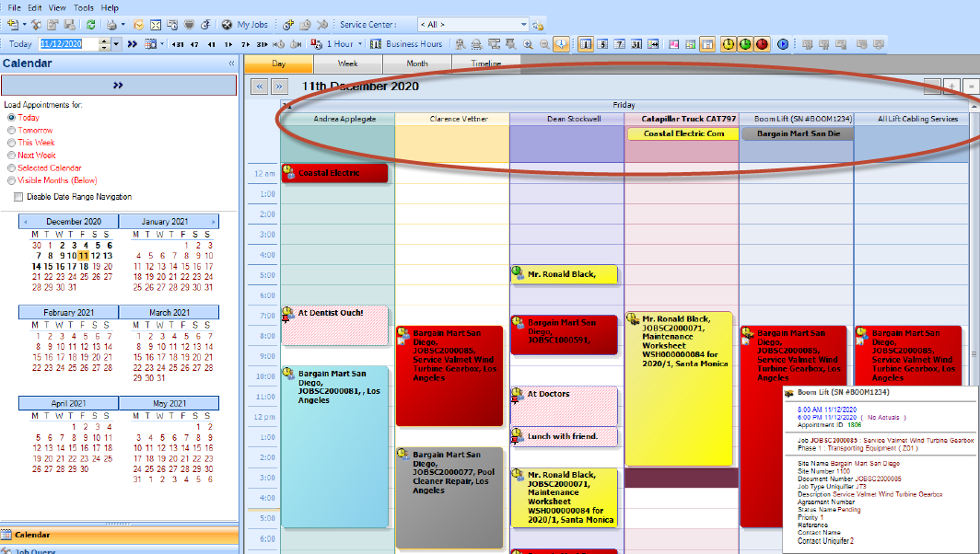Open the Tools menu

pos(84,7)
